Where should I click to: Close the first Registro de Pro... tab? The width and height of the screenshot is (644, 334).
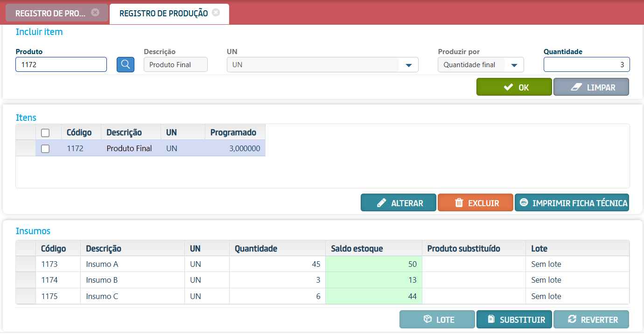95,13
